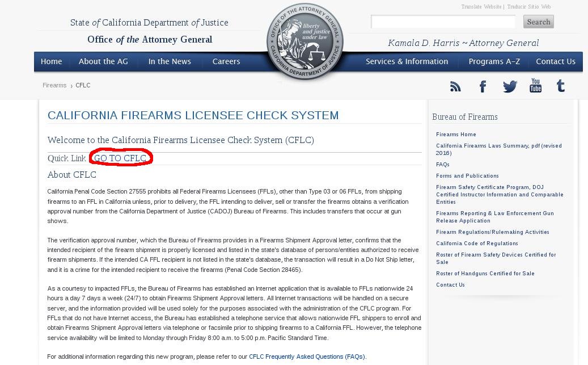Open the Twitter bird icon
Image resolution: width=588 pixels, height=365 pixels.
(x=510, y=87)
